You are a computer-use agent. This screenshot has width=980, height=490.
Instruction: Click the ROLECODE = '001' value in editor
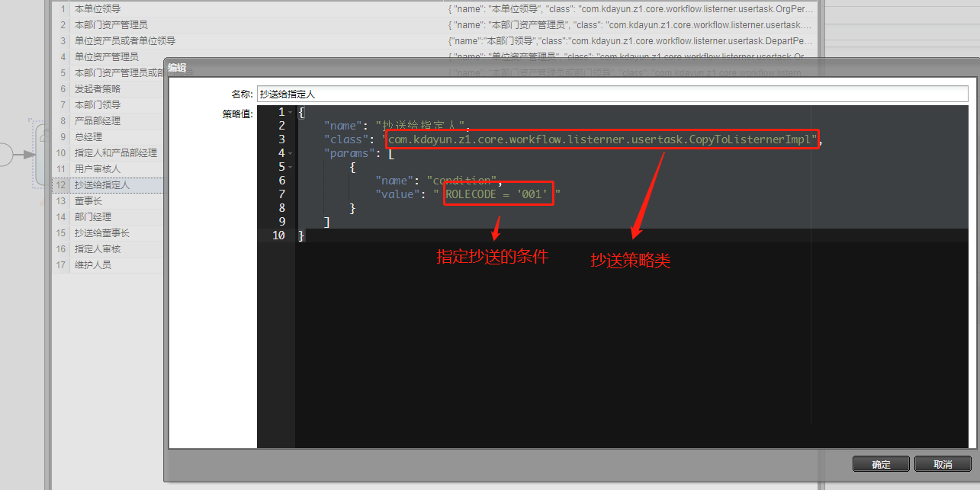496,194
